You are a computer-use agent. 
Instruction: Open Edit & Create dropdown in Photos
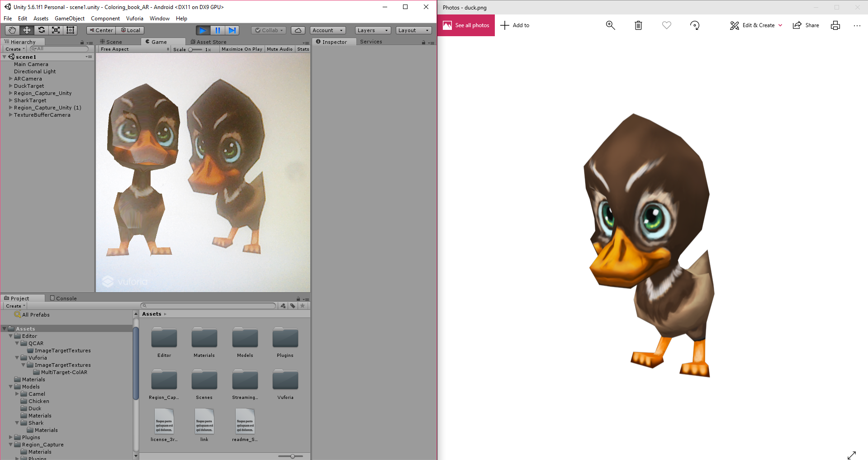pos(756,25)
